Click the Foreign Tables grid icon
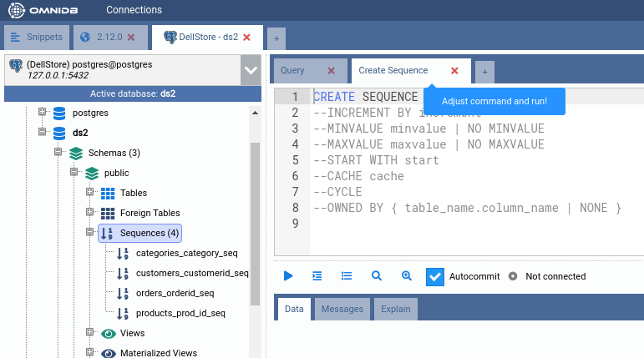The height and width of the screenshot is (358, 644). (108, 214)
